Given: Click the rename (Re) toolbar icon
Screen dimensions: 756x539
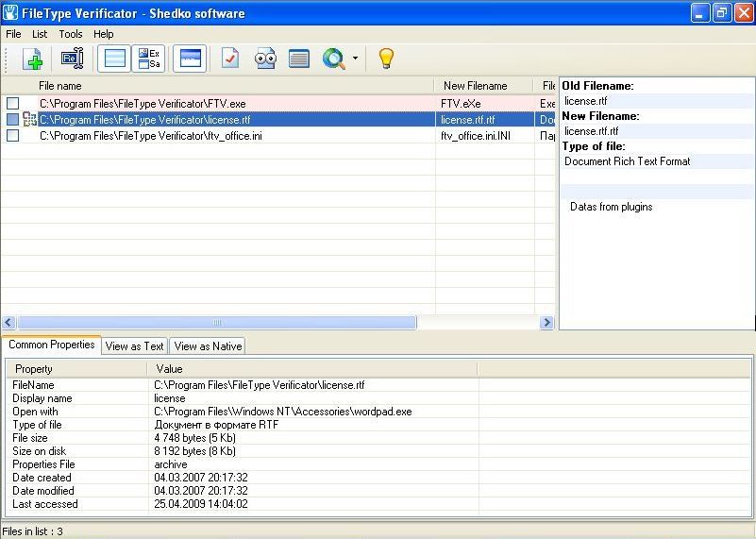Looking at the screenshot, I should tap(73, 59).
